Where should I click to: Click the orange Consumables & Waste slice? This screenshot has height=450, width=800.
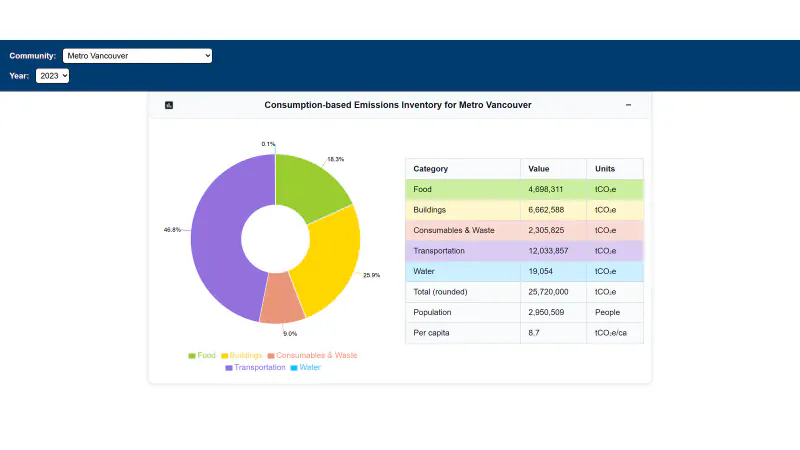pos(282,301)
